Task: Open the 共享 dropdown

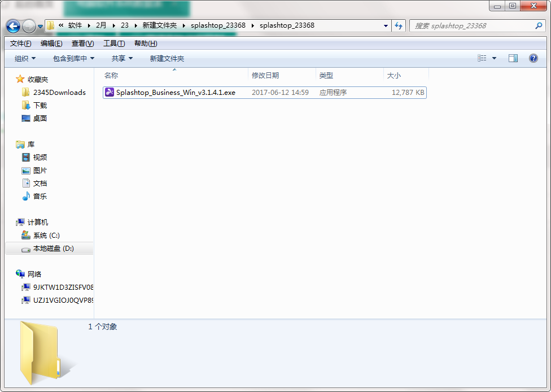Action: pyautogui.click(x=122, y=58)
